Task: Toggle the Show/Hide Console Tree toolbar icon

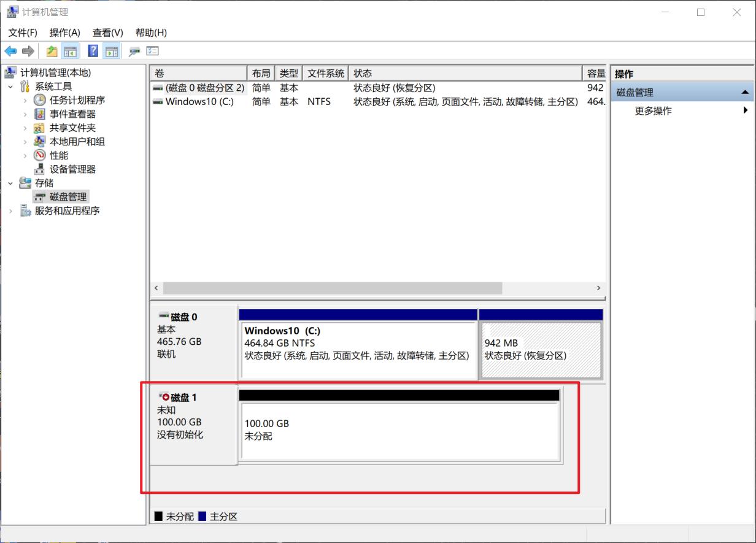Action: pyautogui.click(x=71, y=52)
